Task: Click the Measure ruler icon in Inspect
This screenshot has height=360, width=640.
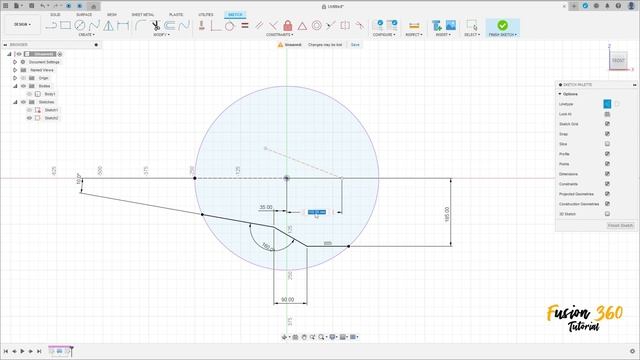Action: pos(414,26)
